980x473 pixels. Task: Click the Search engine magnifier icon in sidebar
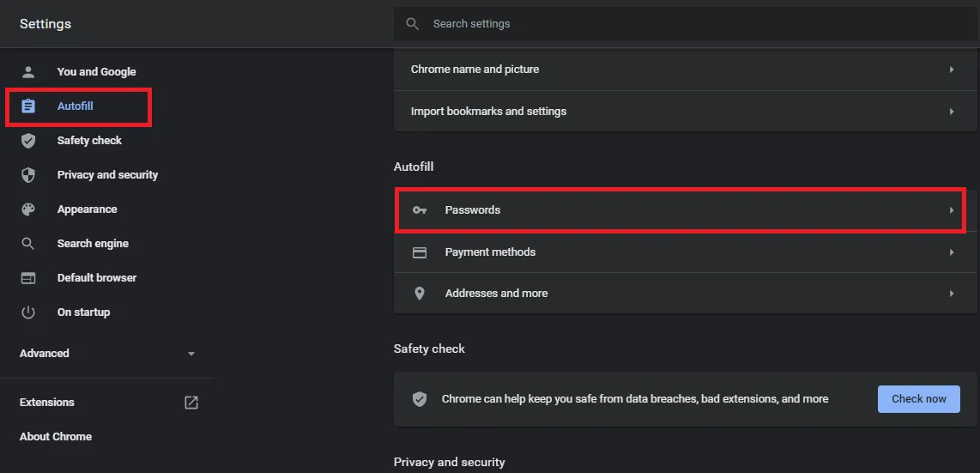point(28,244)
